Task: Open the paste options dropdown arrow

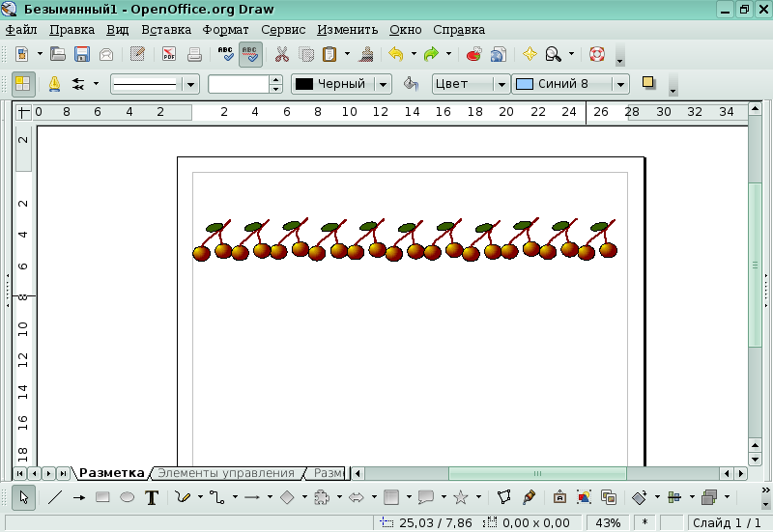Action: (347, 54)
